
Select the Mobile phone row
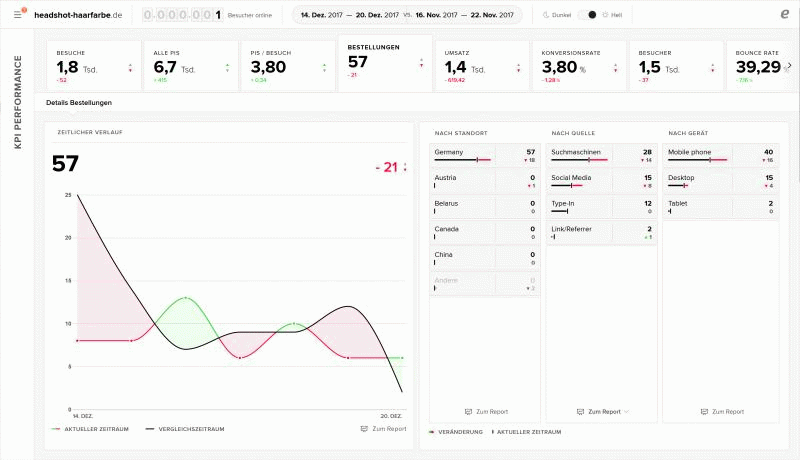[720, 155]
